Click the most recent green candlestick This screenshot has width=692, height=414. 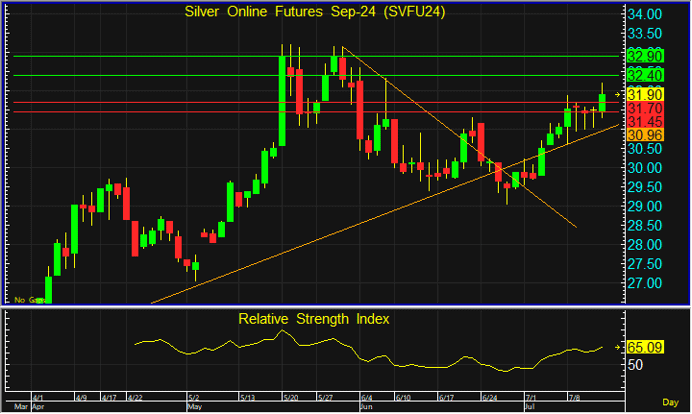tap(602, 101)
